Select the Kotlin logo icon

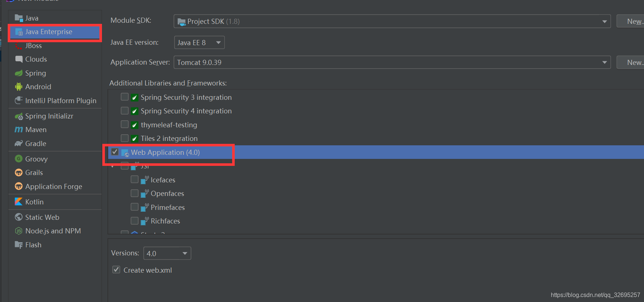(19, 201)
